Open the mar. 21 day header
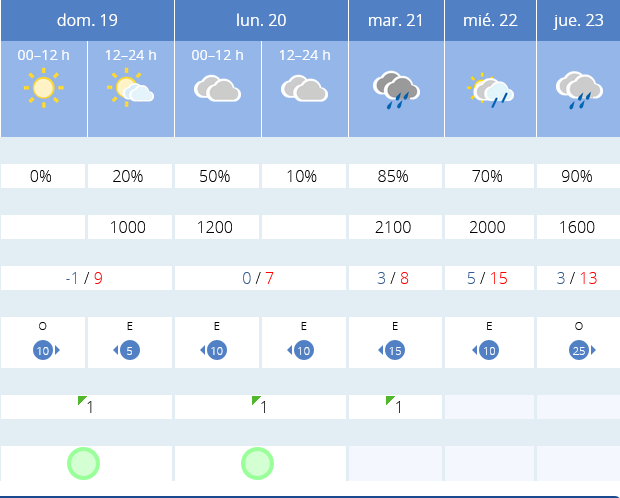 pos(396,20)
